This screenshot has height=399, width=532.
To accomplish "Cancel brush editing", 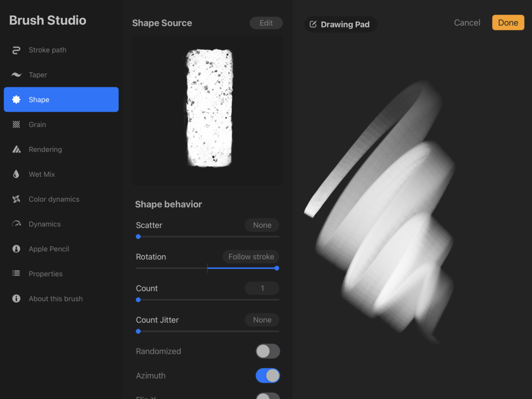I will point(467,23).
